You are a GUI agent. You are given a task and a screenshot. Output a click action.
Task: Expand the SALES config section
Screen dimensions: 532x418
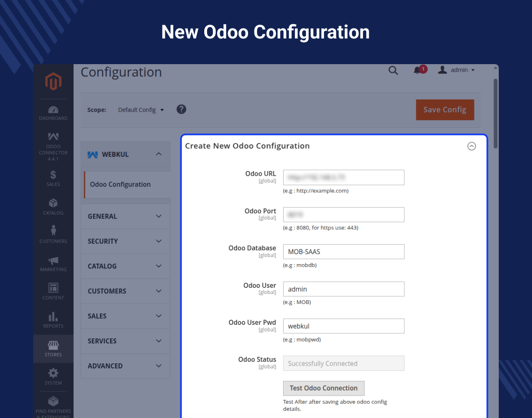click(125, 316)
